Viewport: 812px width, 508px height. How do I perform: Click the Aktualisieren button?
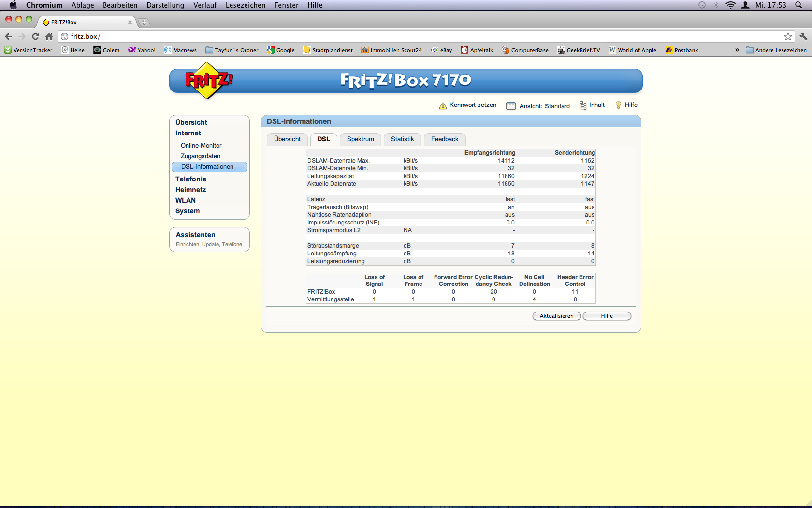557,316
